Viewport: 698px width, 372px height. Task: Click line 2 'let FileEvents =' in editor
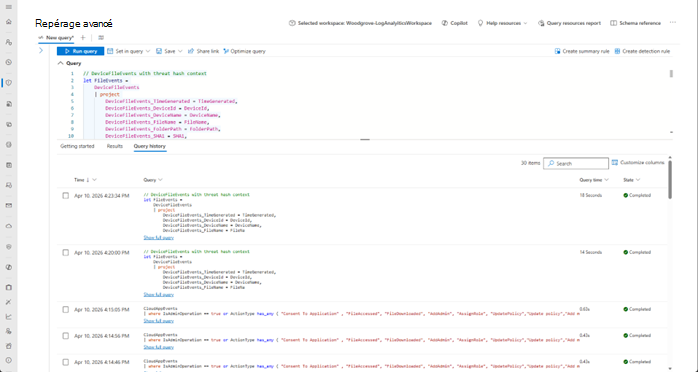106,81
